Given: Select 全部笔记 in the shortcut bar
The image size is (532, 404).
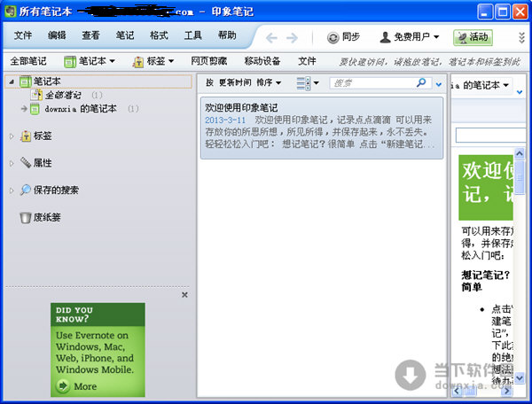Looking at the screenshot, I should coord(28,61).
